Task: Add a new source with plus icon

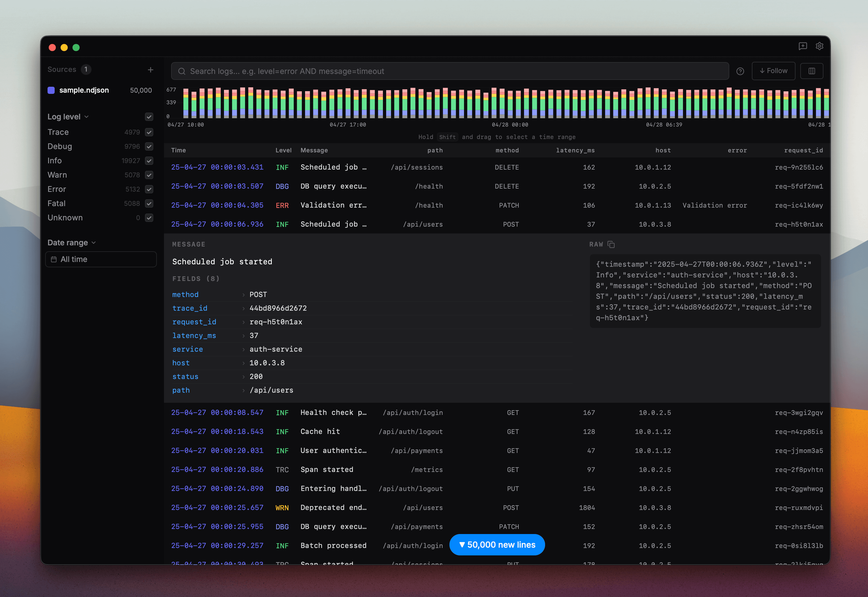Action: pos(150,70)
